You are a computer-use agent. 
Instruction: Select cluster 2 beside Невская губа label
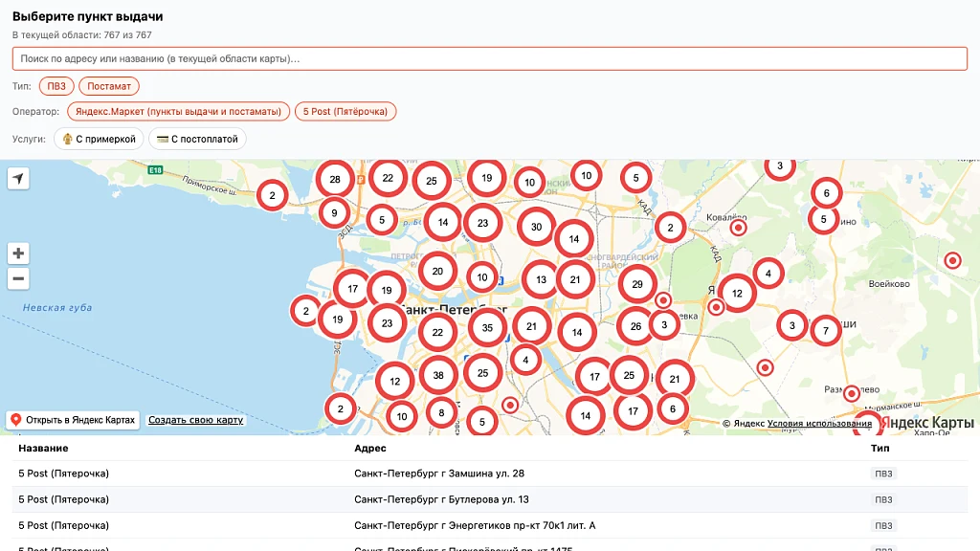[x=305, y=311]
